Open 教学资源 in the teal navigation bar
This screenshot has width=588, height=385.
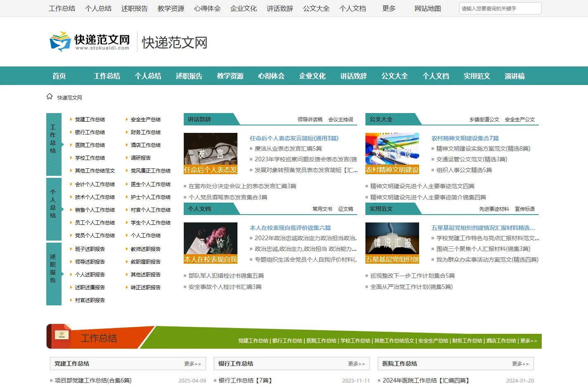[x=230, y=76]
